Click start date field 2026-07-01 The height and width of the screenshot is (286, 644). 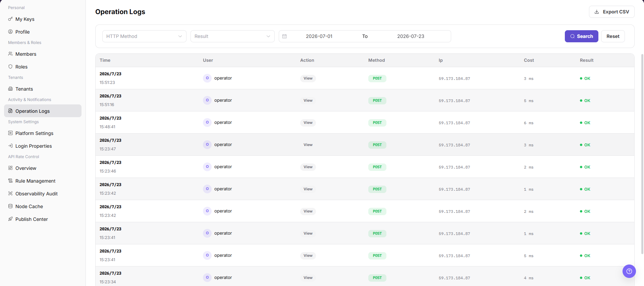[319, 36]
